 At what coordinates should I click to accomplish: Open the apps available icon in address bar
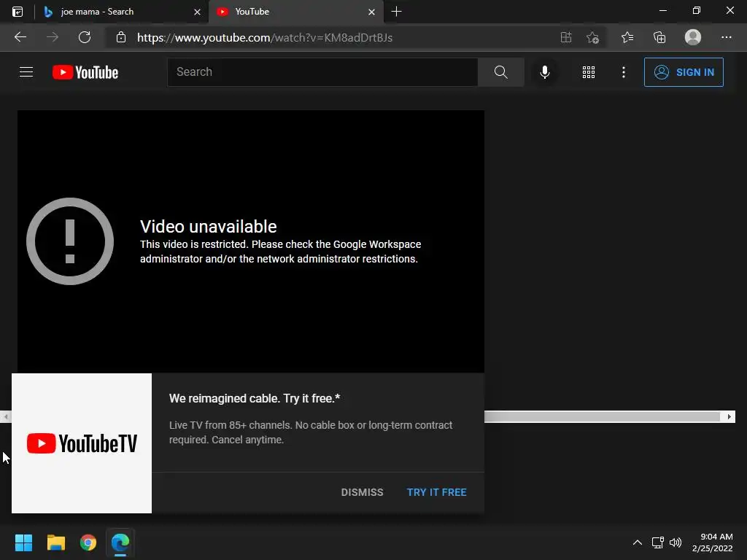coord(566,37)
